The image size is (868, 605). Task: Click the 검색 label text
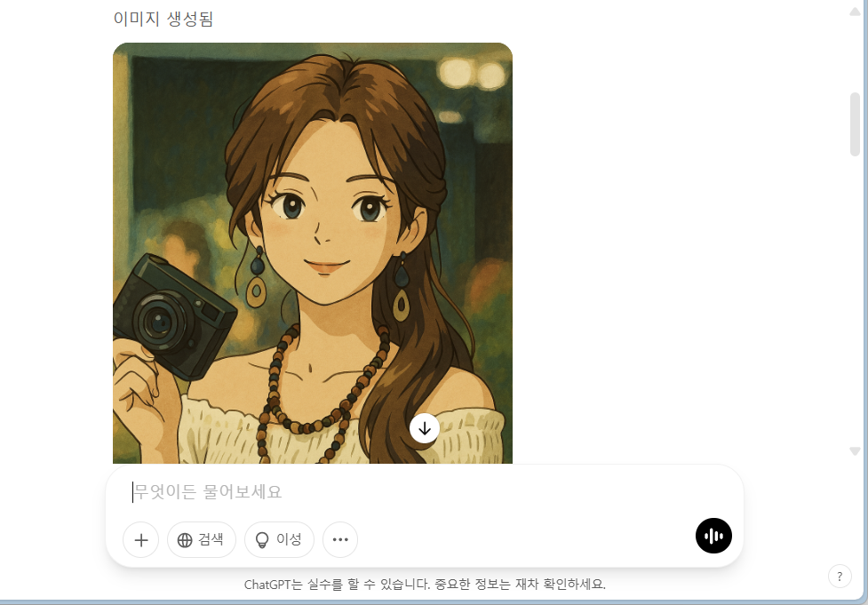pyautogui.click(x=211, y=539)
